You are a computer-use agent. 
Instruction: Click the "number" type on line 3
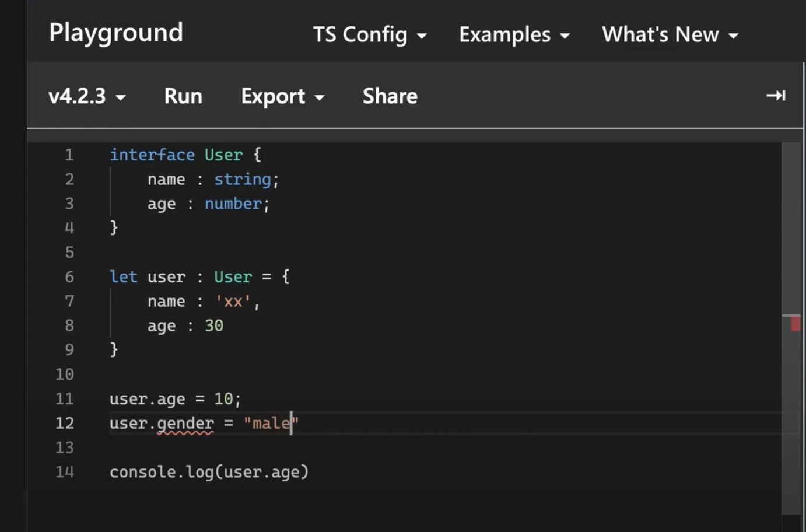click(233, 204)
